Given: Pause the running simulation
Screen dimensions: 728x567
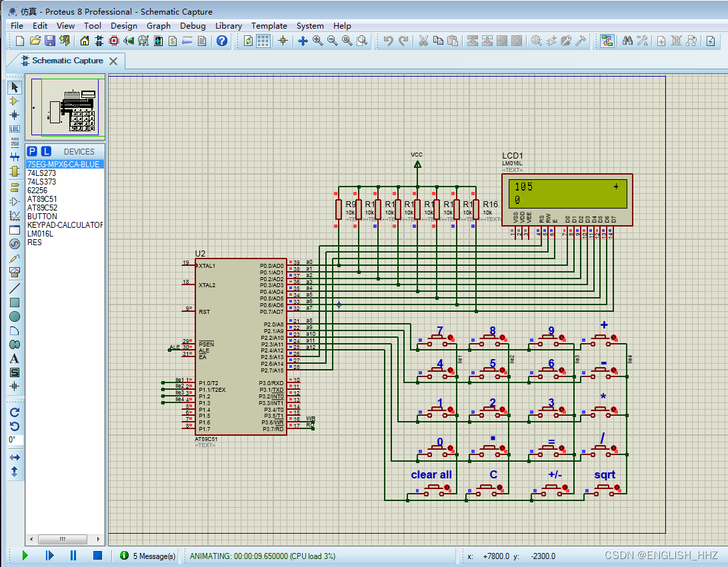Looking at the screenshot, I should 73,555.
